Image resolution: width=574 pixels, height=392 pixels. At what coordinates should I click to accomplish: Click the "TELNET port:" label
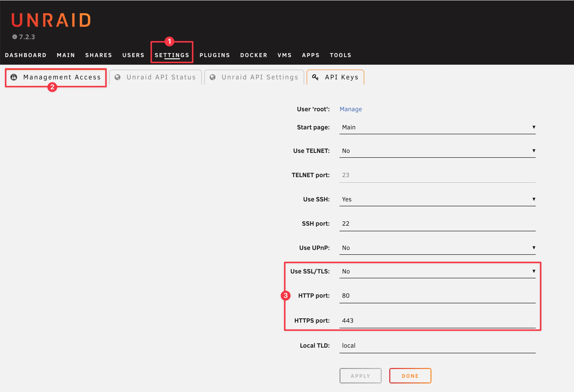coord(311,175)
